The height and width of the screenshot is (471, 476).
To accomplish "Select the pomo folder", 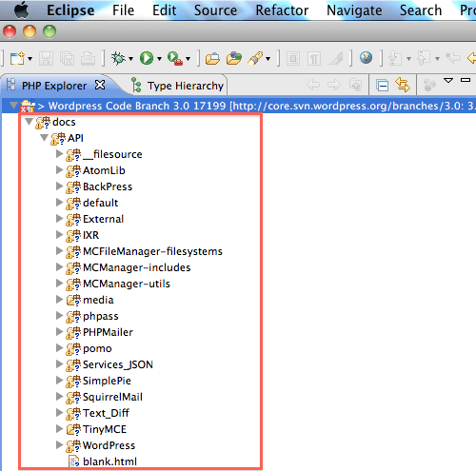I will [x=97, y=348].
